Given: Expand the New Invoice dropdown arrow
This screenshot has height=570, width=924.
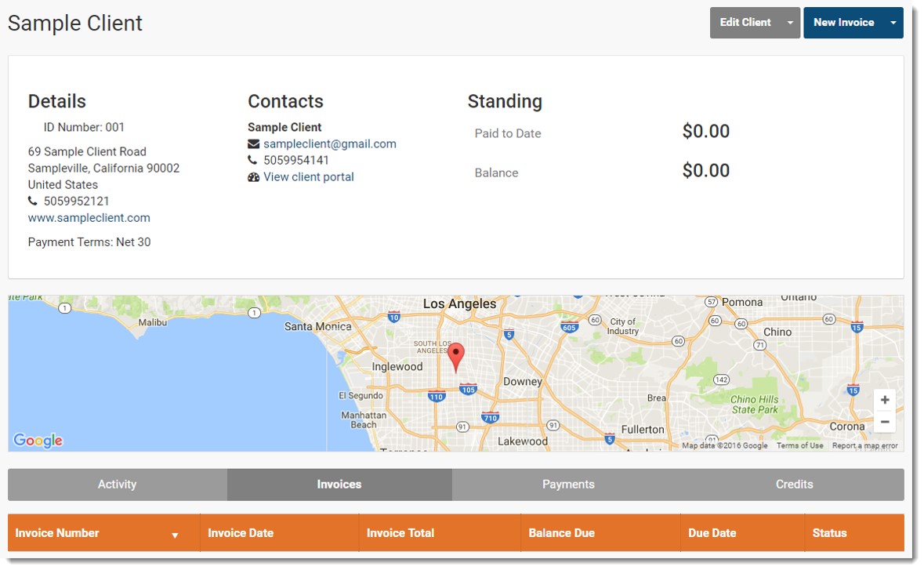Looking at the screenshot, I should coord(893,23).
